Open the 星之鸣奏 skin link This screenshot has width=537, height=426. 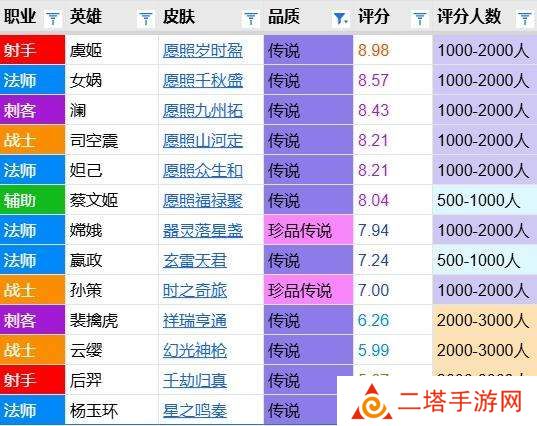tap(195, 411)
